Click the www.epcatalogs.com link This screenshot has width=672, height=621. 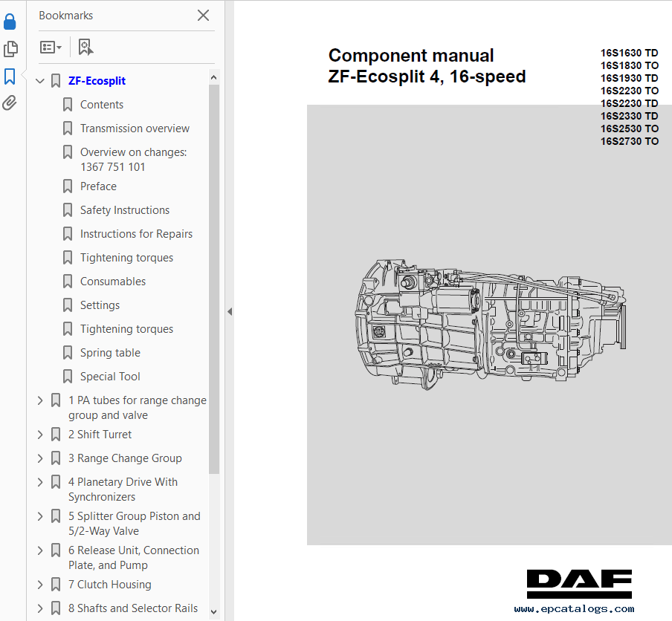click(x=575, y=608)
